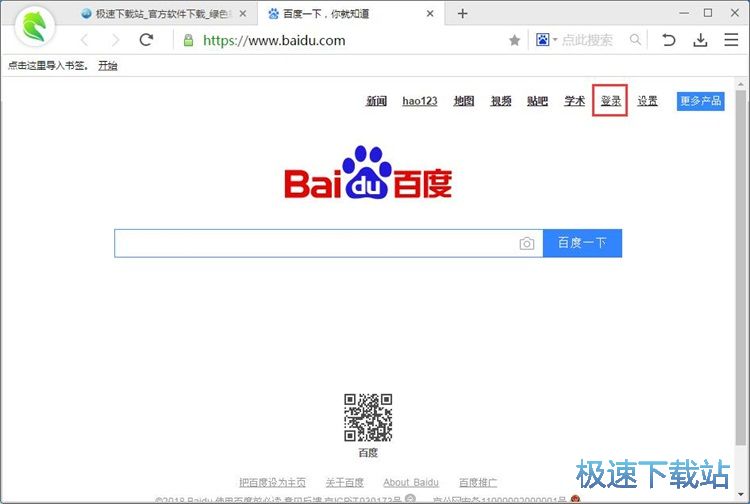Click the 百度推广 link
Screen dimensions: 750x504
tap(478, 482)
